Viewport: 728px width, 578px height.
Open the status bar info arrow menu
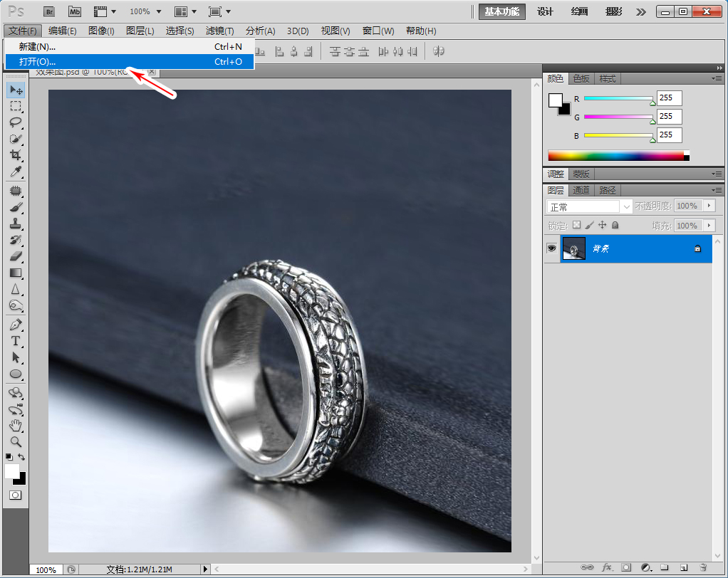(x=205, y=569)
